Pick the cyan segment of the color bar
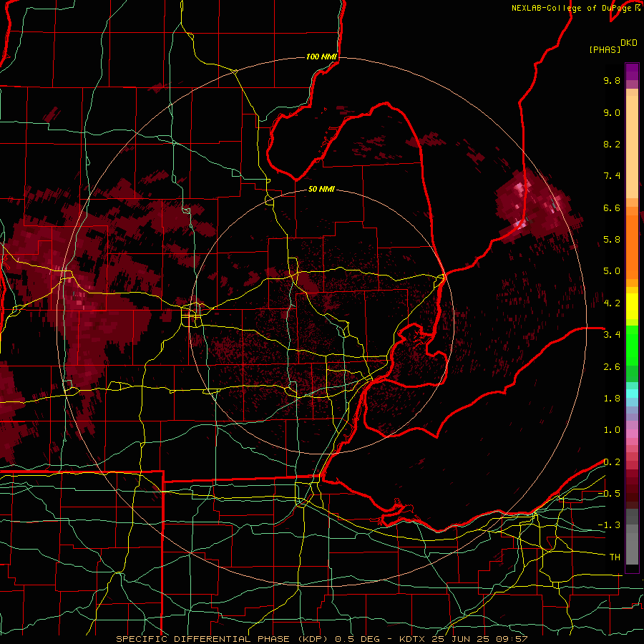Viewport: 644px width, 644px height. tap(632, 393)
